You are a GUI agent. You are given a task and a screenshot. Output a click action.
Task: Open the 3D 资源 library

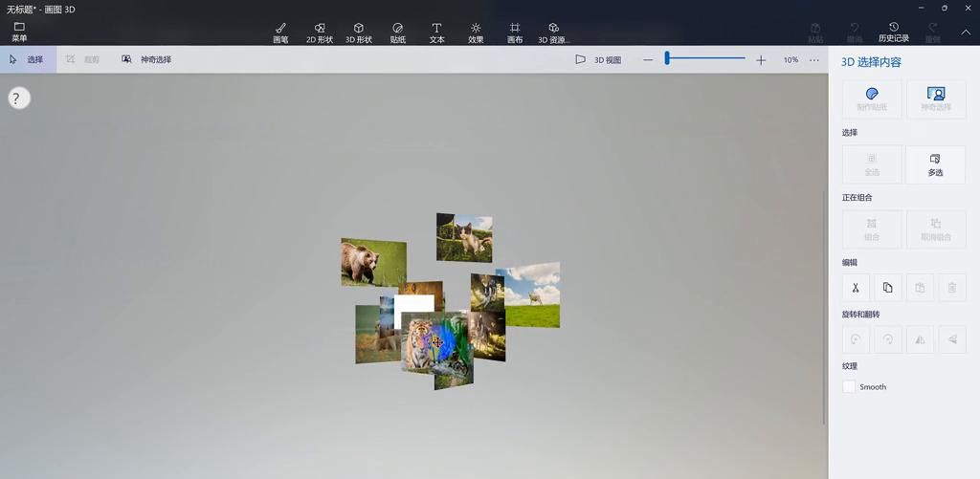click(554, 33)
